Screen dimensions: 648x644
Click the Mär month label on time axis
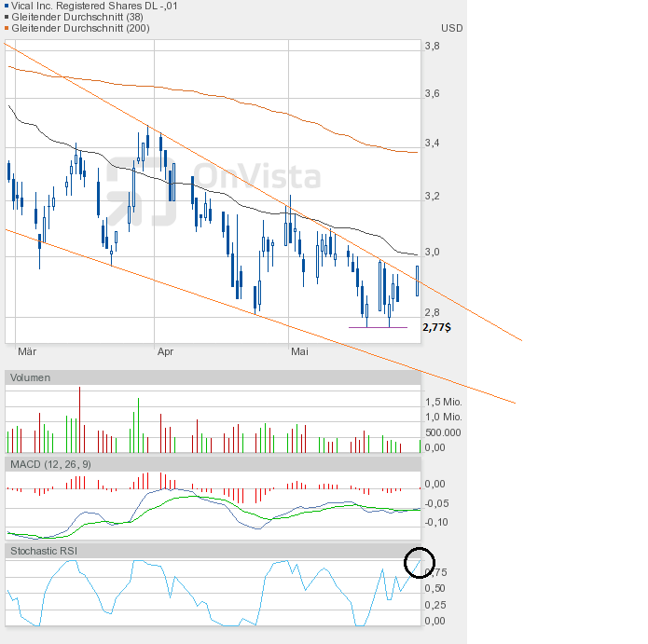(28, 351)
